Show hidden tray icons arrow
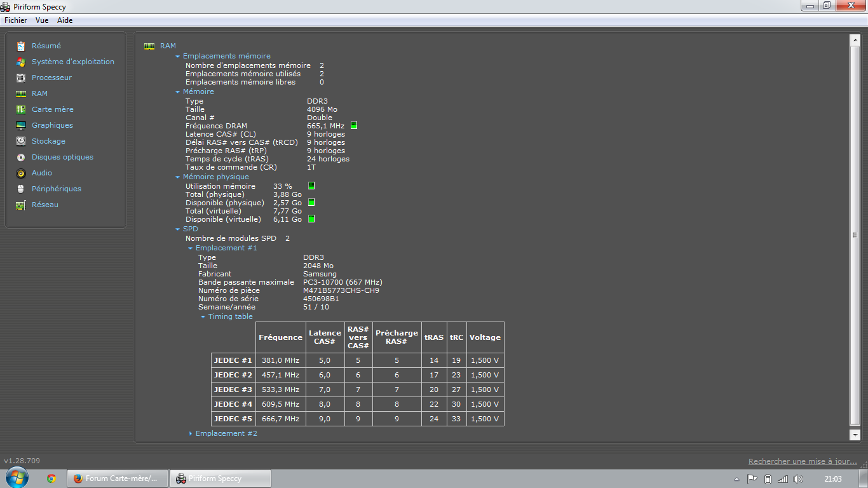The image size is (868, 488). (736, 479)
